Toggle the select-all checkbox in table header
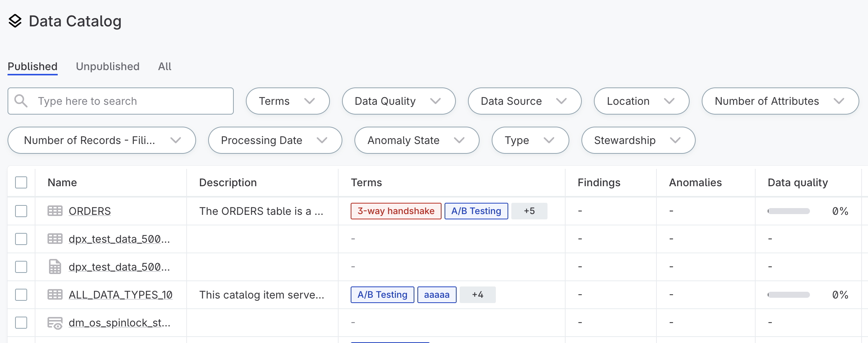868x343 pixels. click(x=21, y=182)
